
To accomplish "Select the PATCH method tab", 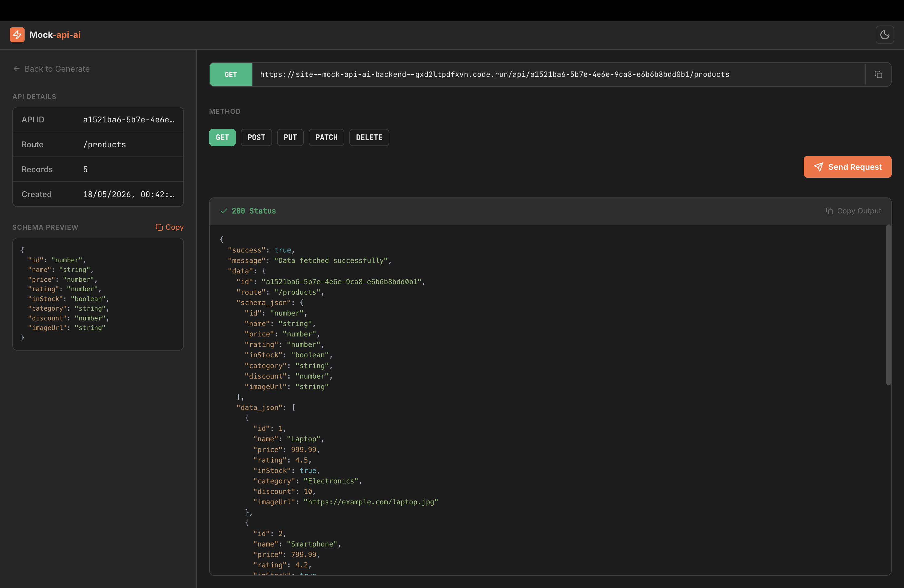I will (x=326, y=137).
